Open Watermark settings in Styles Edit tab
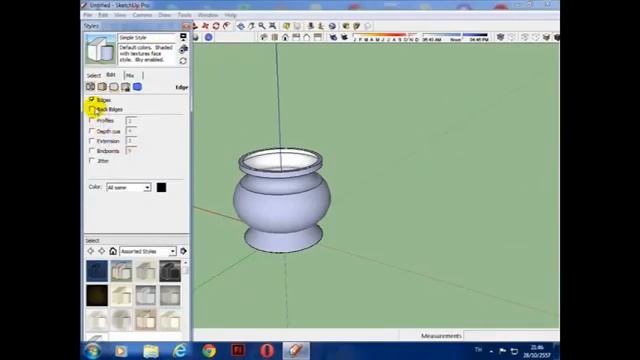Viewport: 640px width, 360px height. [126, 87]
